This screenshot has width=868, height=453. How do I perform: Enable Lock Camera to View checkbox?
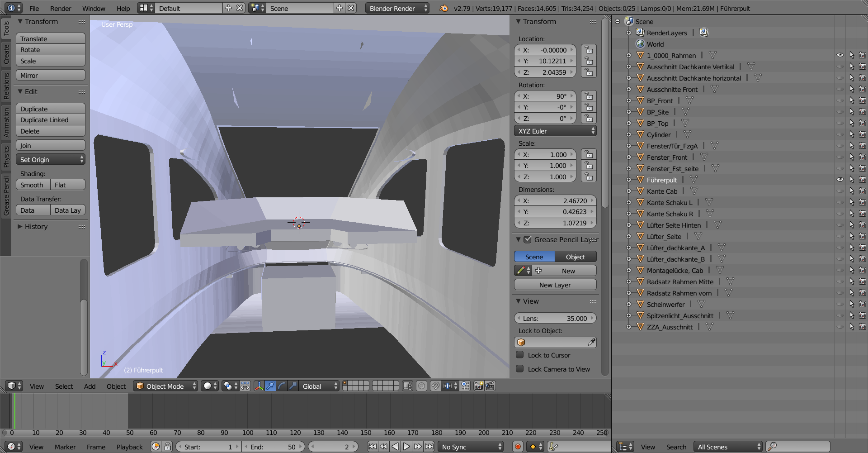tap(520, 369)
